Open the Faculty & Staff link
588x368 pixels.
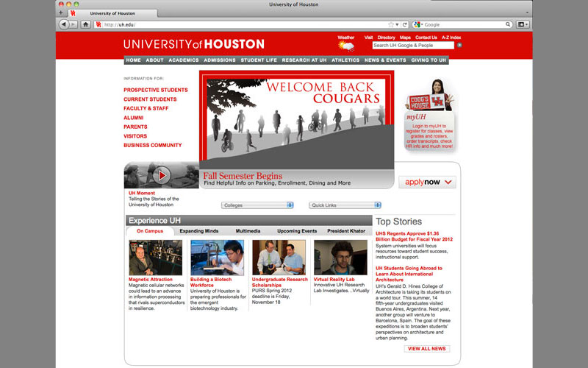[x=146, y=108]
